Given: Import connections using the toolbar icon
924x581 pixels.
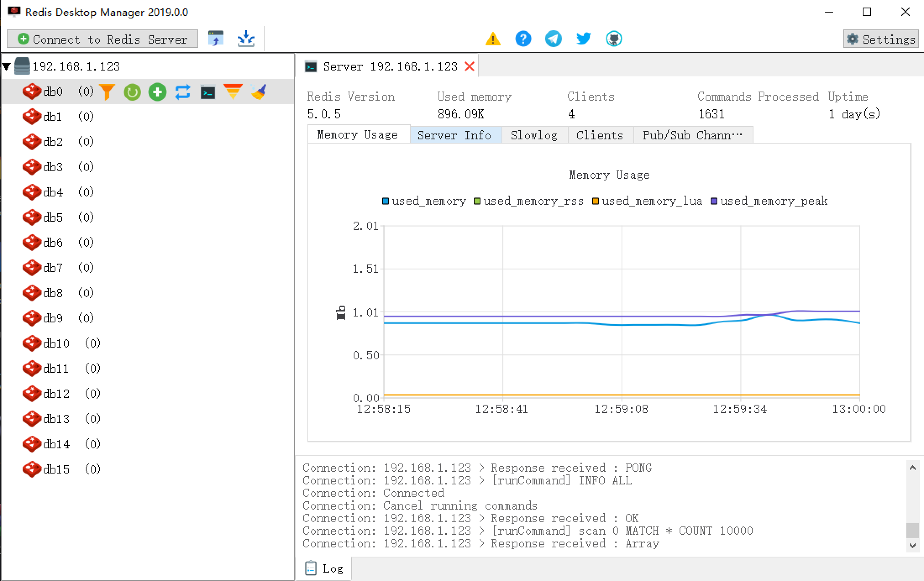Looking at the screenshot, I should 215,38.
